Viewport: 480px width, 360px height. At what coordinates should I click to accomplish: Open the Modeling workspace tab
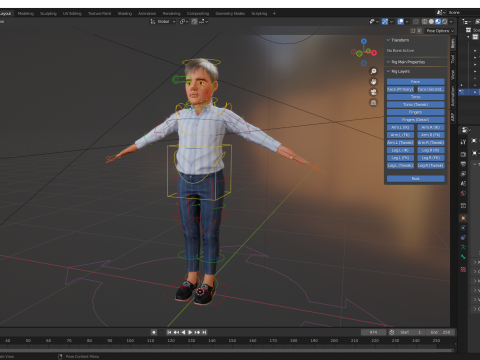coord(26,13)
